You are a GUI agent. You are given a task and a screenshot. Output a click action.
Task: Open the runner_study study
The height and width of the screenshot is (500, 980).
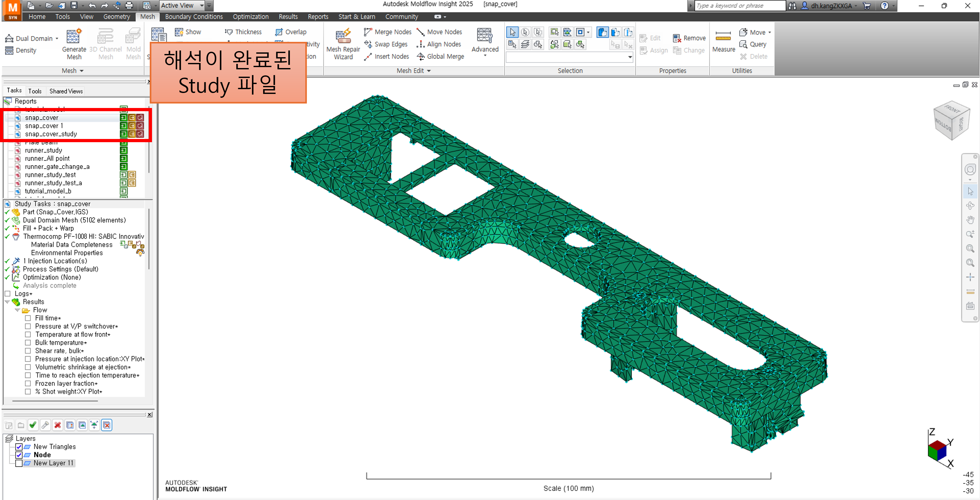coord(43,150)
